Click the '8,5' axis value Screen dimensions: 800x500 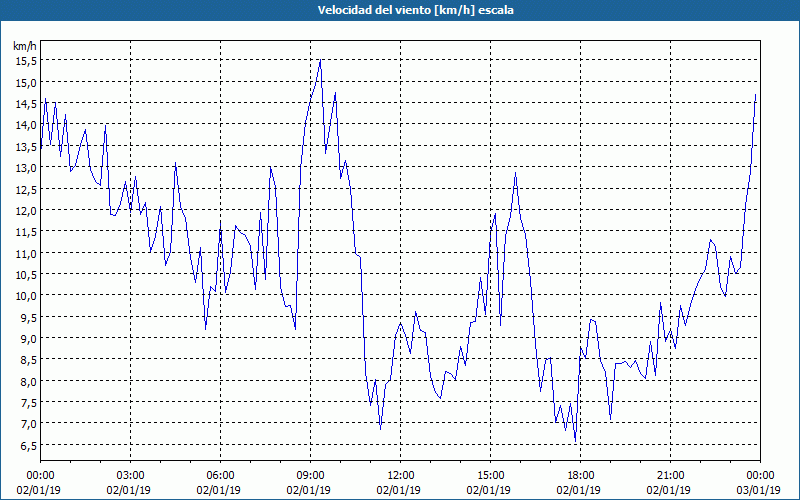28,360
